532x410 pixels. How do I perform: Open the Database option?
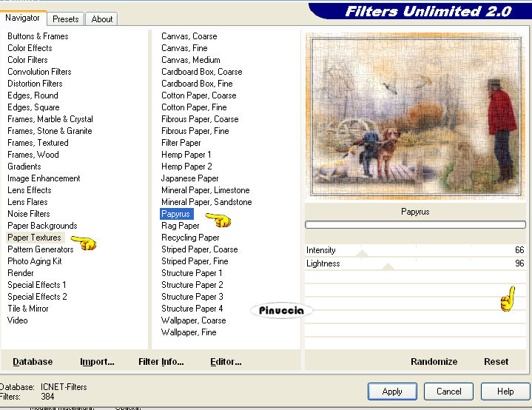pyautogui.click(x=33, y=361)
